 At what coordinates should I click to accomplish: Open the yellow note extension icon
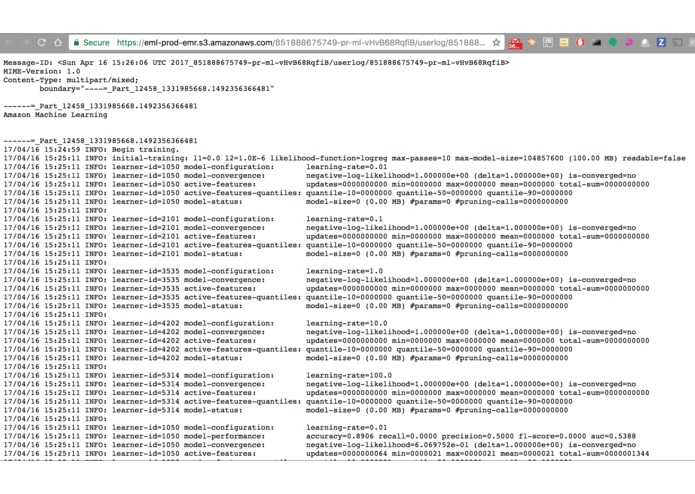pyautogui.click(x=564, y=43)
